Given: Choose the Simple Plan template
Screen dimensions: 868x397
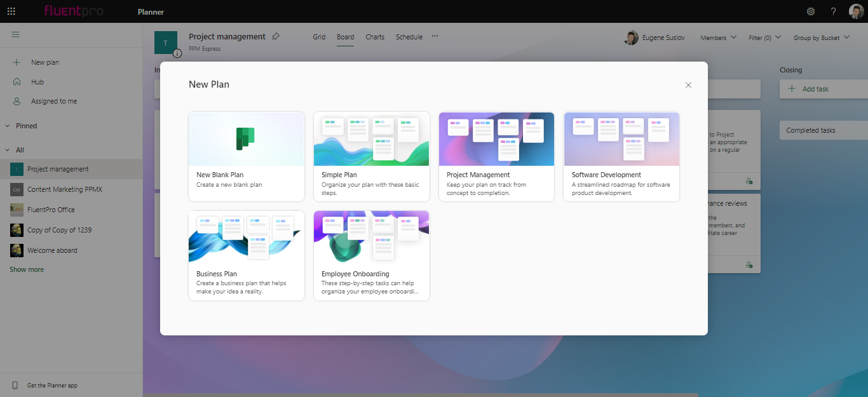Looking at the screenshot, I should 372,157.
